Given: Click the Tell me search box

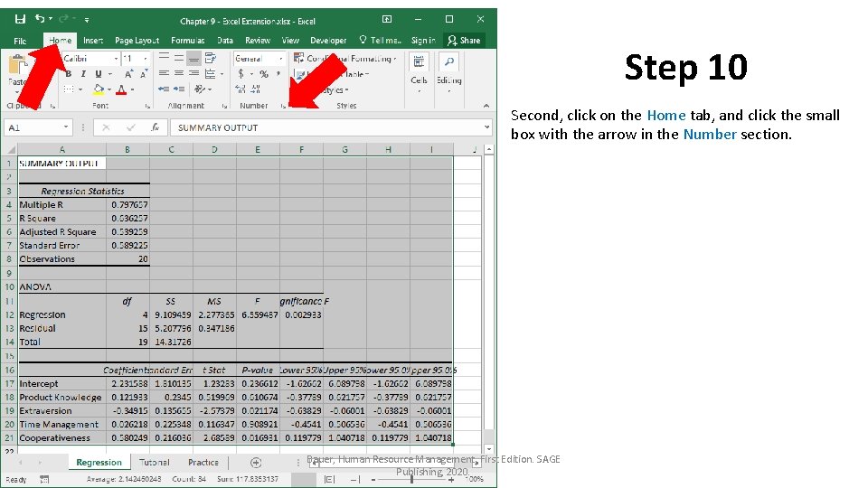Looking at the screenshot, I should pos(380,41).
